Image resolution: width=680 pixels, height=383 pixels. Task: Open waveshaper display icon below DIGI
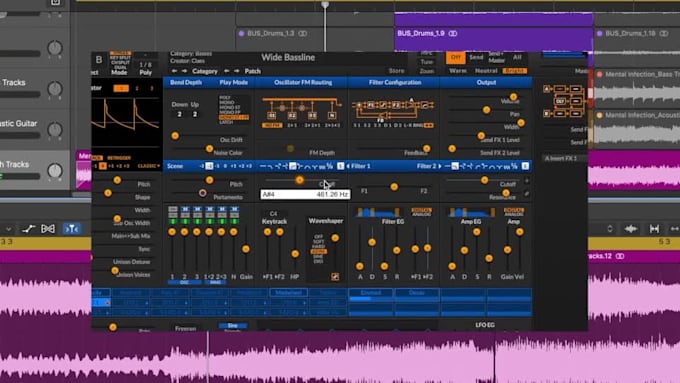pyautogui.click(x=335, y=276)
